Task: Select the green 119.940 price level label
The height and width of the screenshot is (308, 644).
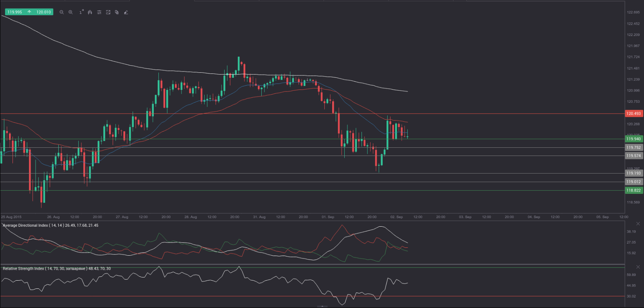Action: coord(633,139)
